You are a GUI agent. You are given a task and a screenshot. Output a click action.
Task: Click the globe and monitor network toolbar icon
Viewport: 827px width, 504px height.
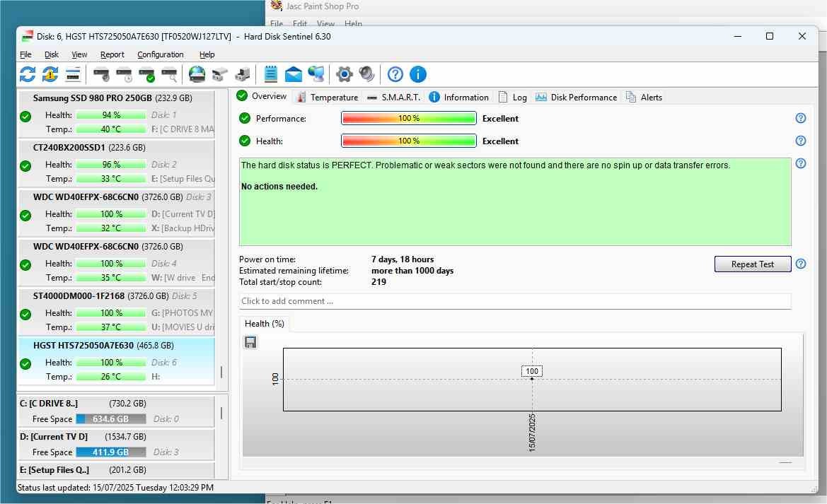pyautogui.click(x=316, y=74)
